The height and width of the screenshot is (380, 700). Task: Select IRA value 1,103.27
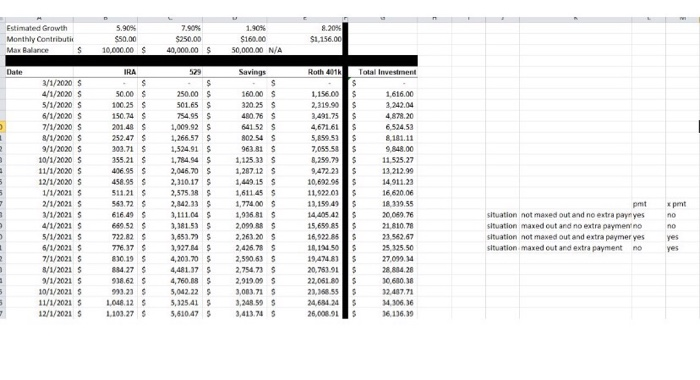[x=105, y=313]
